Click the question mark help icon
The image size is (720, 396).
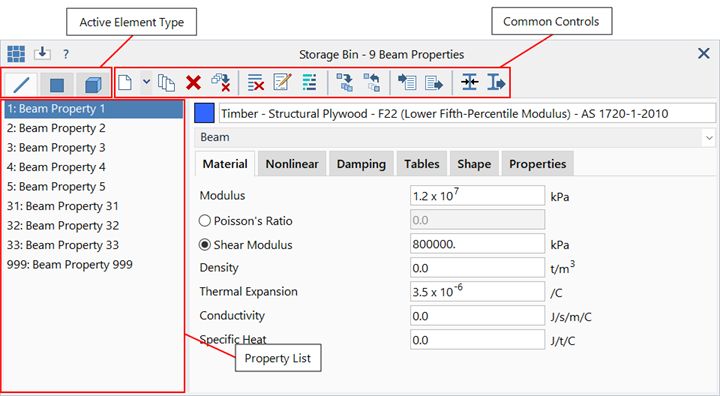[66, 54]
